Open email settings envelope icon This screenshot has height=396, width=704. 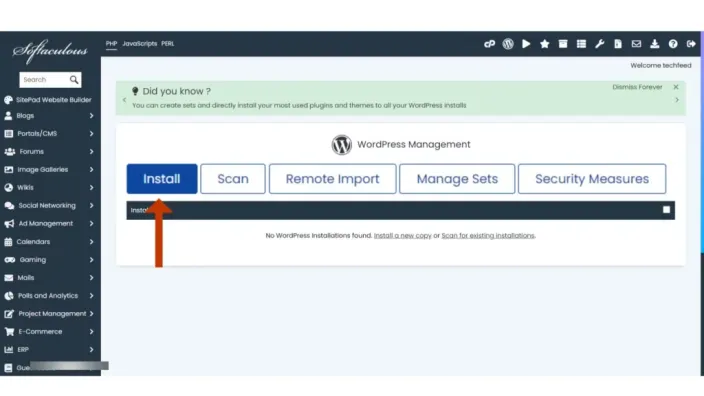click(636, 44)
